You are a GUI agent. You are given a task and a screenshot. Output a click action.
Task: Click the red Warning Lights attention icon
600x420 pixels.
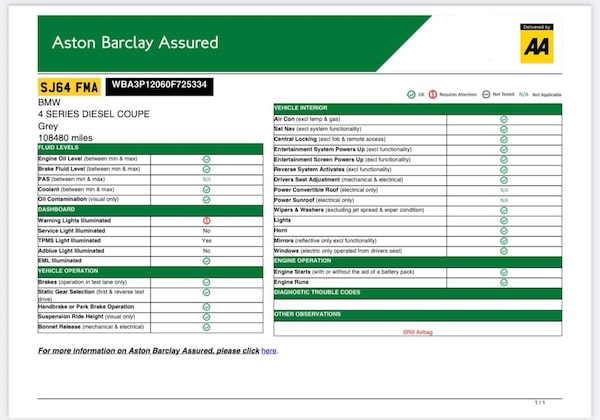[x=206, y=220]
